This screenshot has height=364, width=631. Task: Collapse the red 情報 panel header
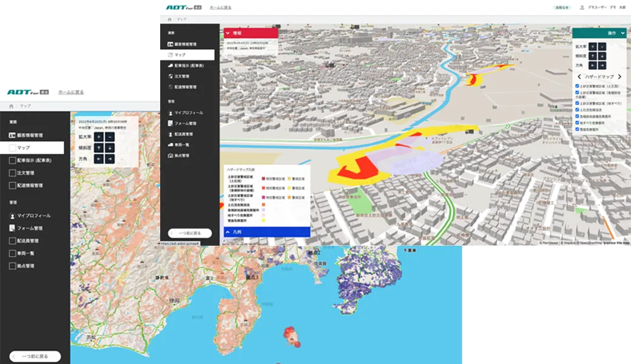click(x=251, y=33)
